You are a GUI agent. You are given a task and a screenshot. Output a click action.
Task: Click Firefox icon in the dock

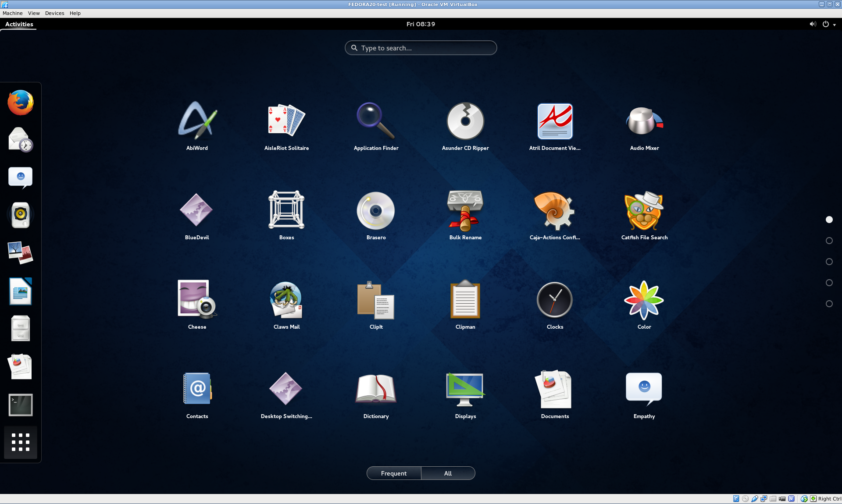tap(21, 103)
